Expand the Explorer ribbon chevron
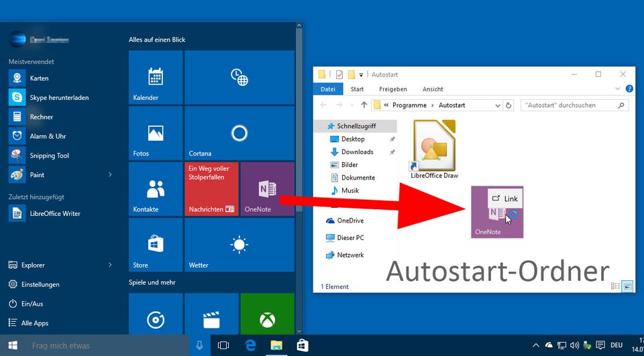This screenshot has width=644, height=356. click(x=617, y=88)
